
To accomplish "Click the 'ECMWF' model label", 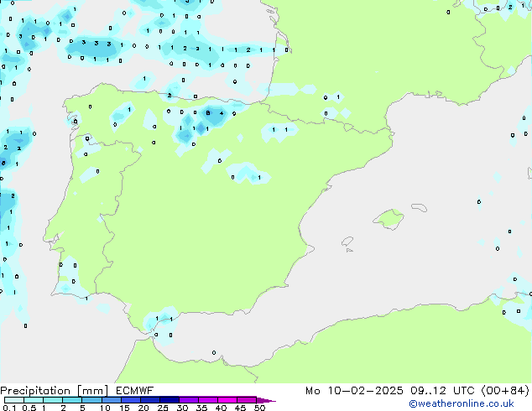I will pyautogui.click(x=135, y=391).
